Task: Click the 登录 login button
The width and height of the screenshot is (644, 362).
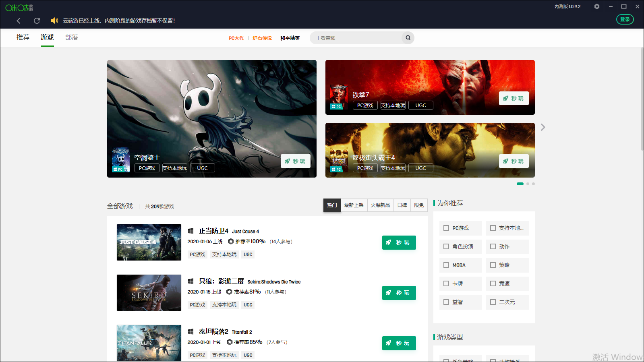Action: click(x=625, y=19)
